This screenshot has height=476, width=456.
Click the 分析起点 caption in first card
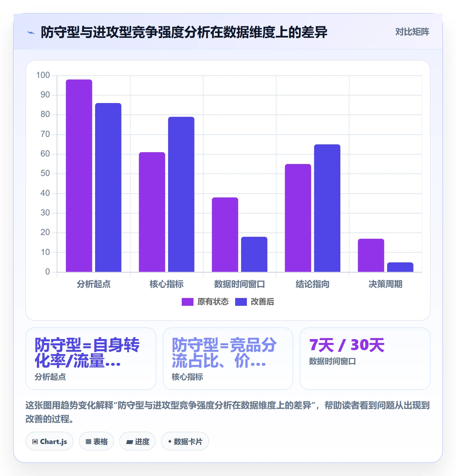click(x=50, y=377)
